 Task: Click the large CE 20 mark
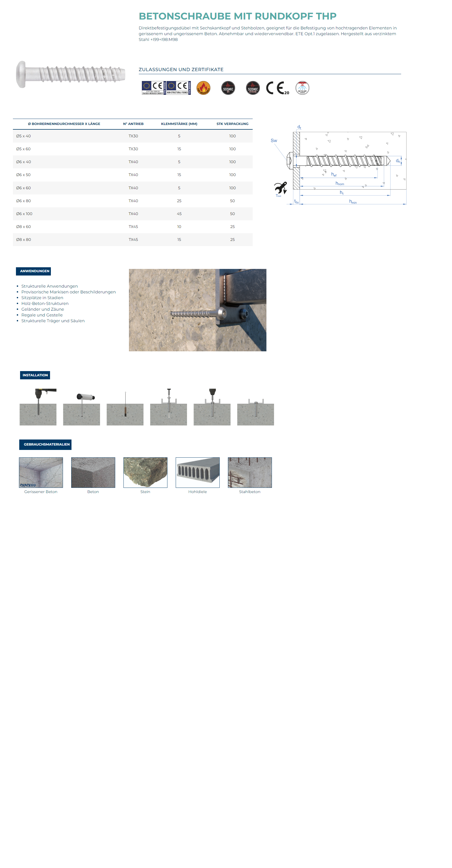(x=277, y=88)
